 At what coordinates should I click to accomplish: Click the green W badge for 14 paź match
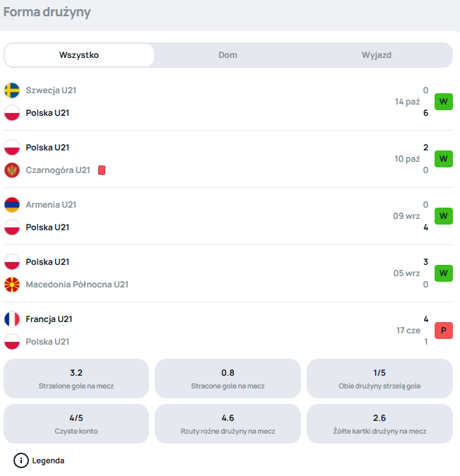(x=443, y=102)
